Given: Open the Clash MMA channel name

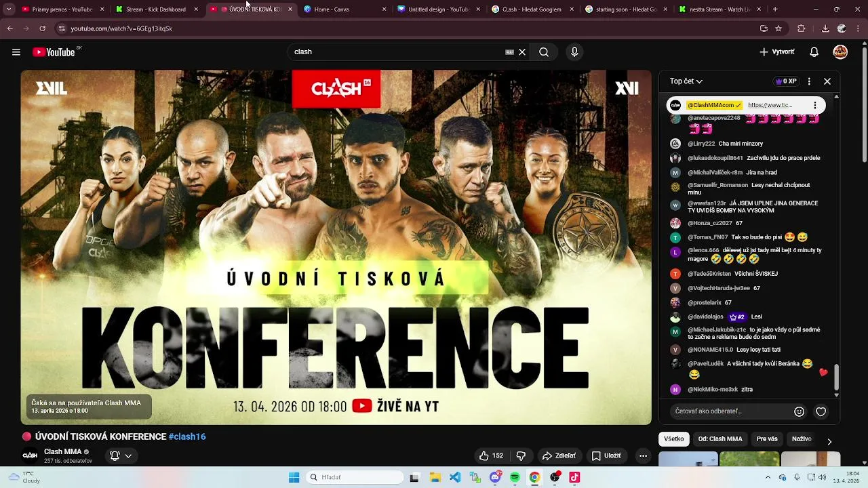Looking at the screenshot, I should pyautogui.click(x=62, y=451).
